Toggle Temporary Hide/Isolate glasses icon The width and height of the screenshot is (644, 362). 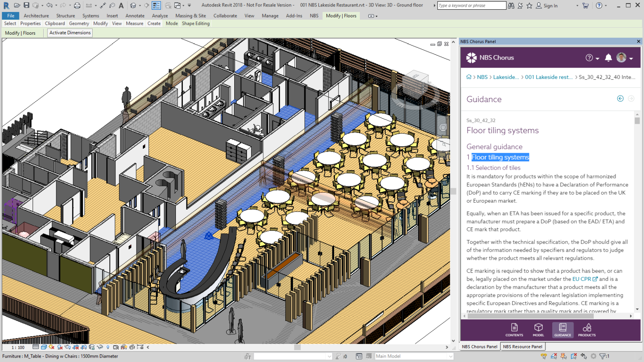coord(100,347)
